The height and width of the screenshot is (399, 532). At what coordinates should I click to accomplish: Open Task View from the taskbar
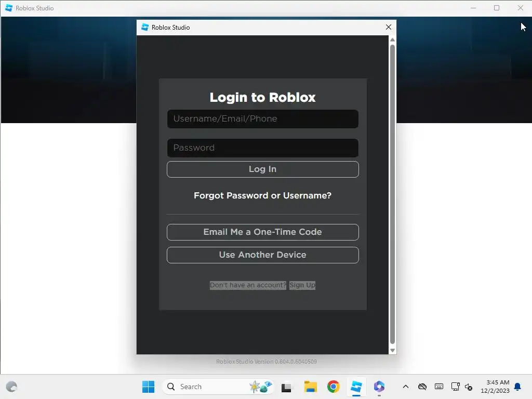coord(286,387)
